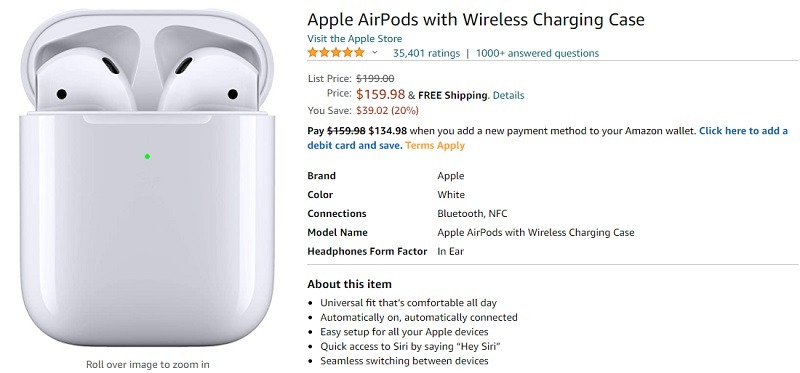
Task: Click the Bluetooth, NFC connections value
Action: (x=472, y=214)
